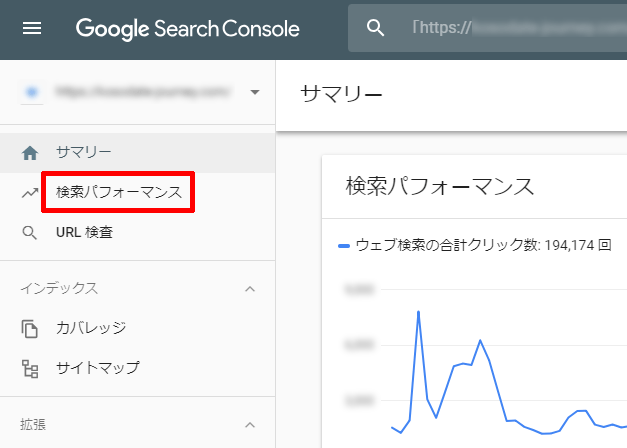Screen dimensions: 627x448
Task: Select サマリー in the sidebar
Action: (138, 153)
